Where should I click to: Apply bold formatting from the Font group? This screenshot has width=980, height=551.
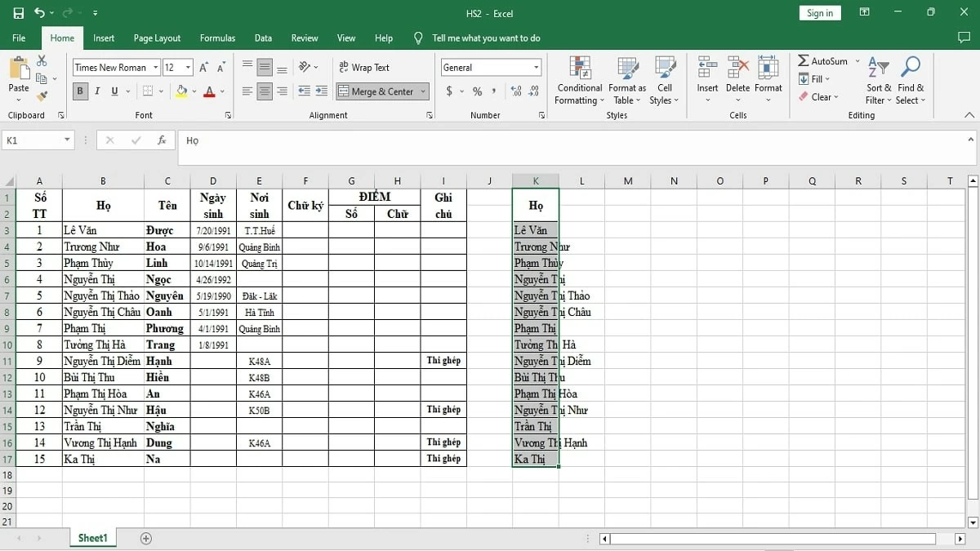79,91
